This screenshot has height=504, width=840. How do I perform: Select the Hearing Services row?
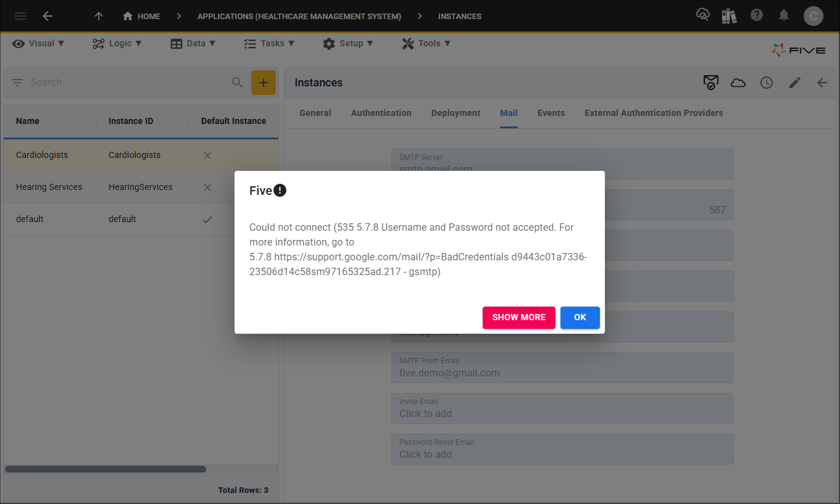pos(49,187)
